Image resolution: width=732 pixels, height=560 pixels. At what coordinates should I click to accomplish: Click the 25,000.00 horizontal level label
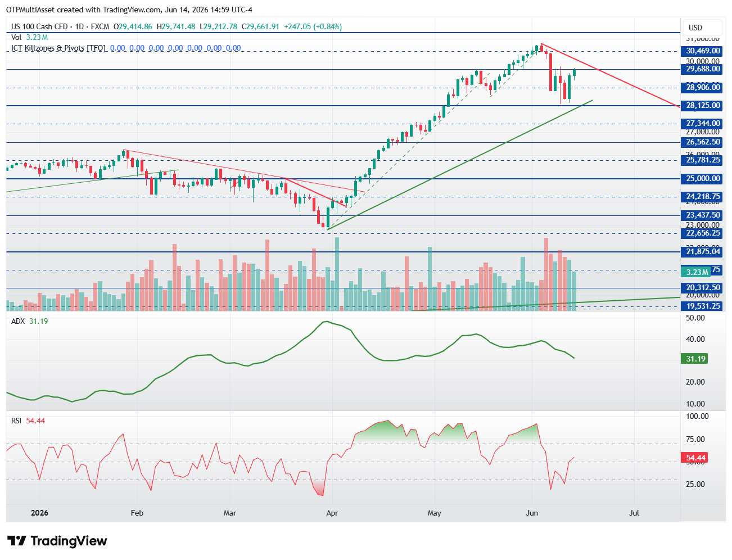click(x=703, y=179)
